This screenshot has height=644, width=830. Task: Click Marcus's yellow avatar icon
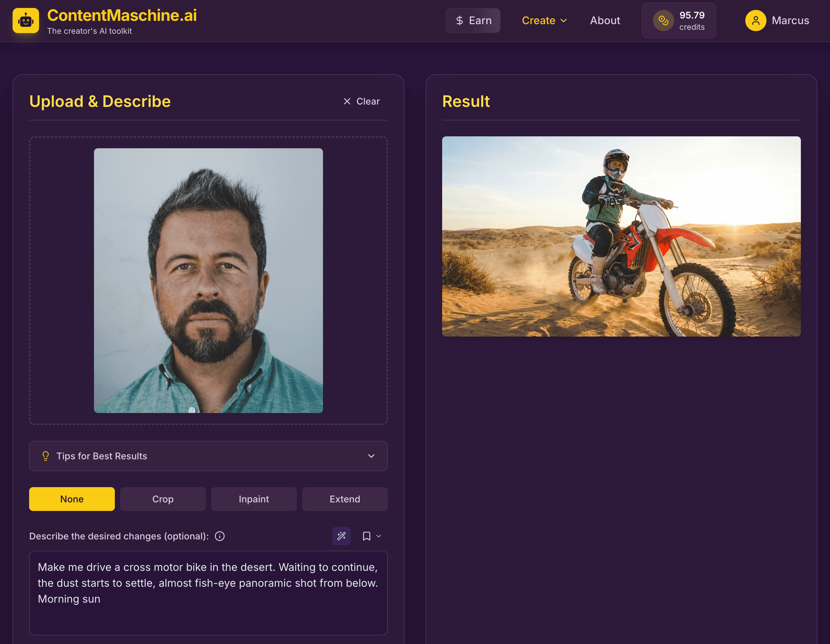(755, 21)
